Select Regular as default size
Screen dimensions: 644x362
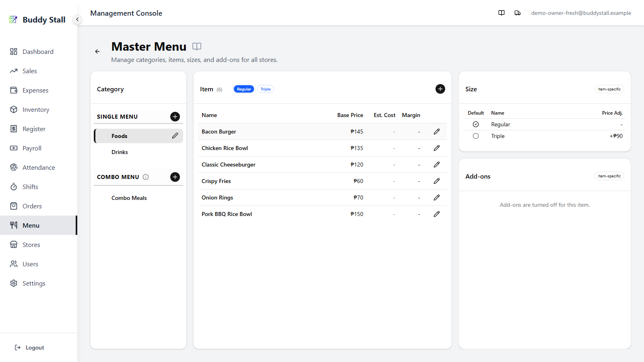476,124
